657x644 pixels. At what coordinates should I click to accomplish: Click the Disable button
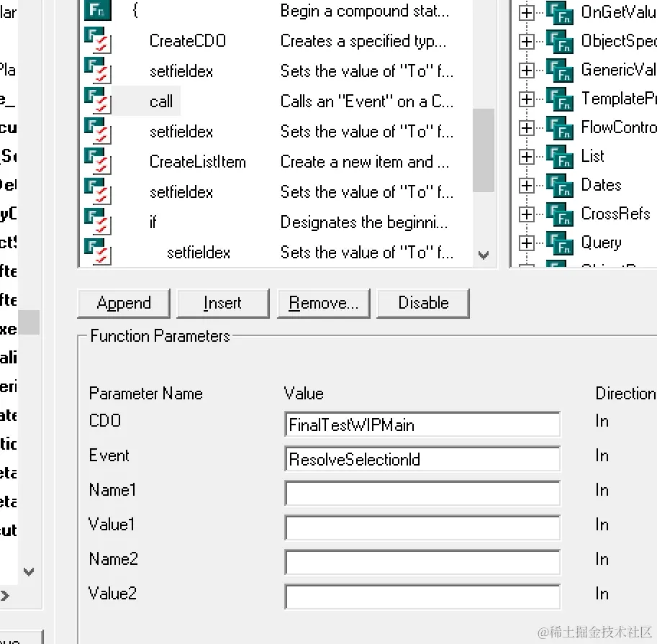423,303
